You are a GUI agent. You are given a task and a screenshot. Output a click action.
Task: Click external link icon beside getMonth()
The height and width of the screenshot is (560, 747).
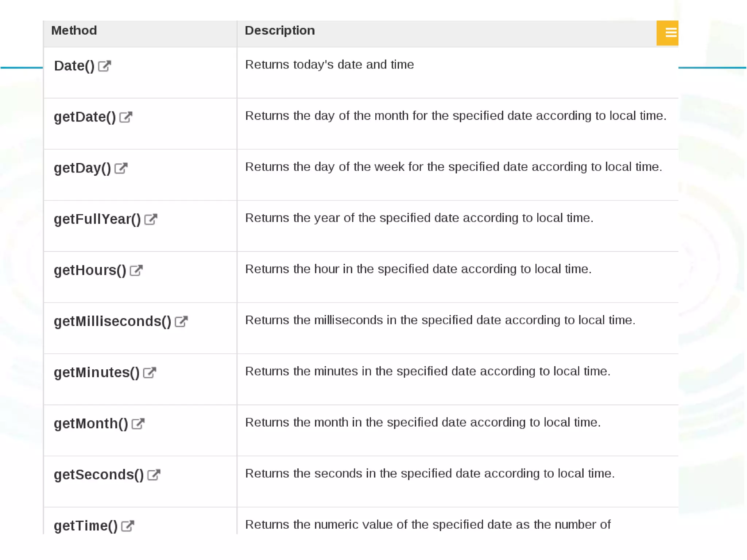138,424
